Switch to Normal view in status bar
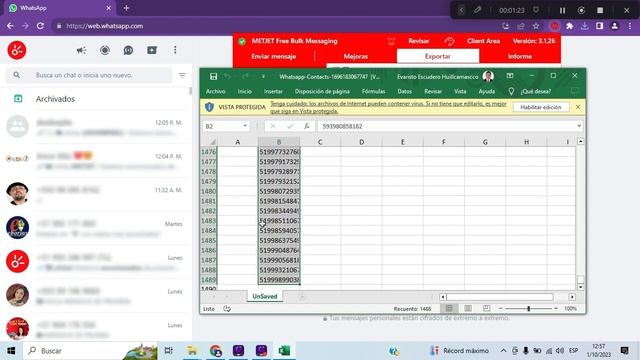Image resolution: width=640 pixels, height=360 pixels. (x=449, y=309)
